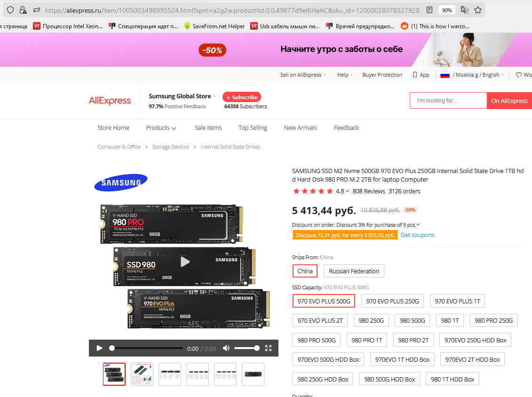Open the Sale Items tab
This screenshot has height=397, width=532.
pyautogui.click(x=208, y=127)
